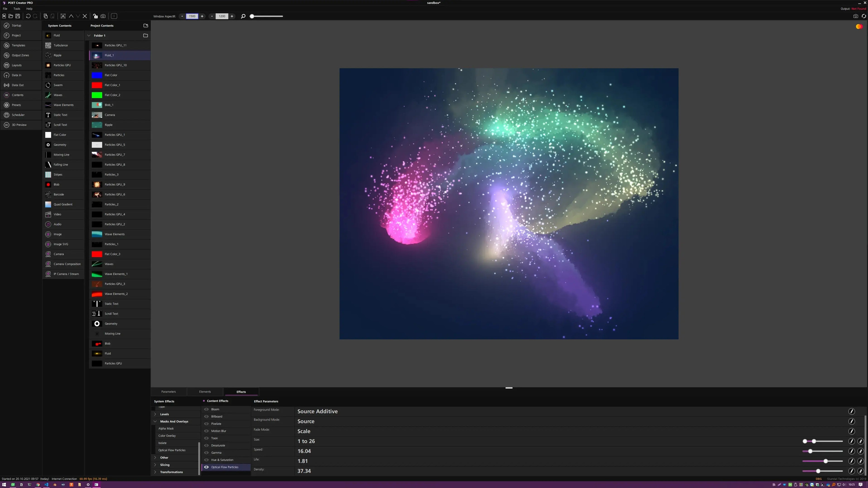868x488 pixels.
Task: Open the Tools menu
Action: click(17, 9)
